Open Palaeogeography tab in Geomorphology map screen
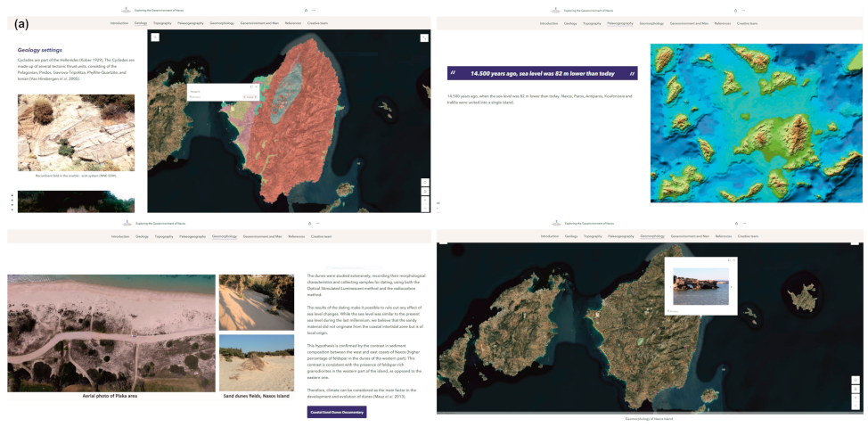 (x=621, y=236)
